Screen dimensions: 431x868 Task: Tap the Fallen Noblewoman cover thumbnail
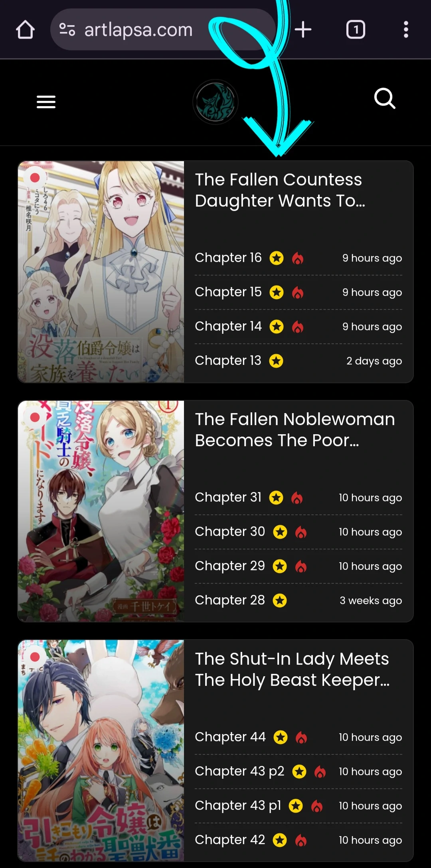pos(101,511)
